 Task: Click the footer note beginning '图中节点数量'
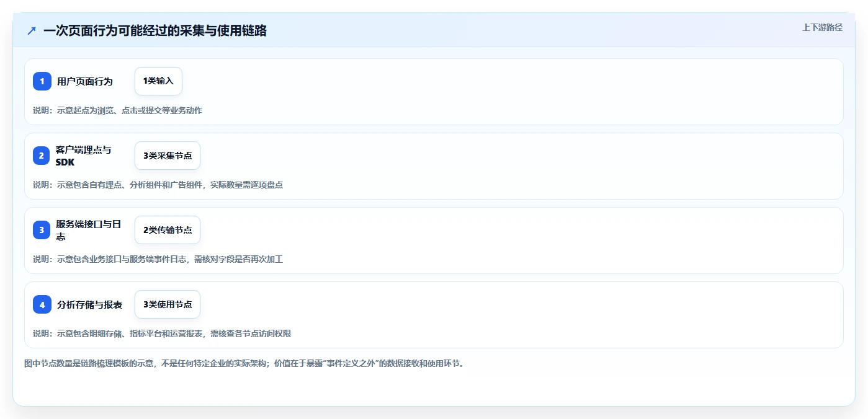coord(244,363)
